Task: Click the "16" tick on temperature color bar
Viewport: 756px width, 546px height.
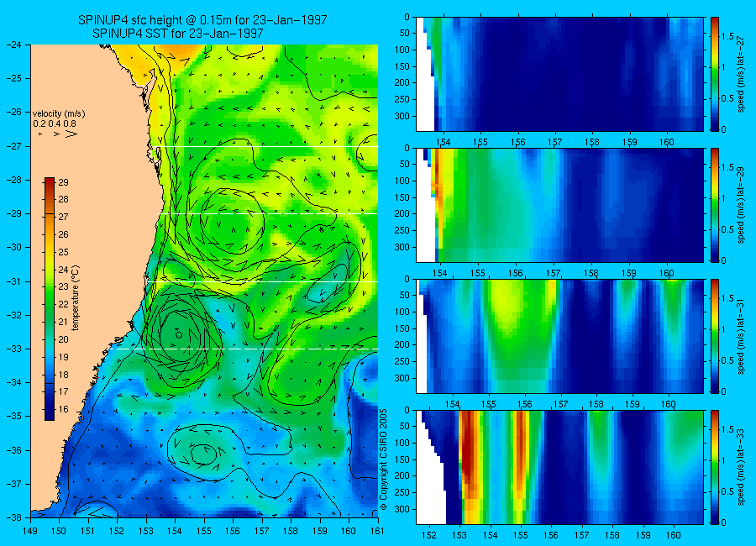Action: click(x=63, y=409)
